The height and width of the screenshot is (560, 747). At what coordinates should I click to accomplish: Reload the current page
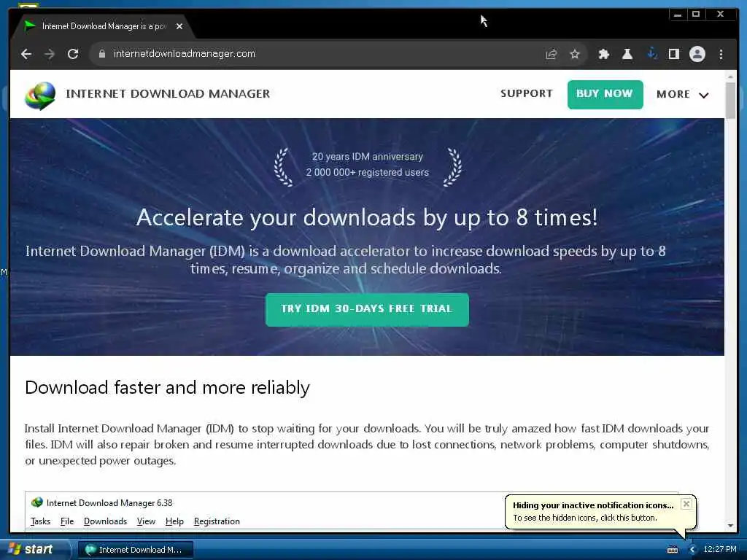tap(73, 54)
